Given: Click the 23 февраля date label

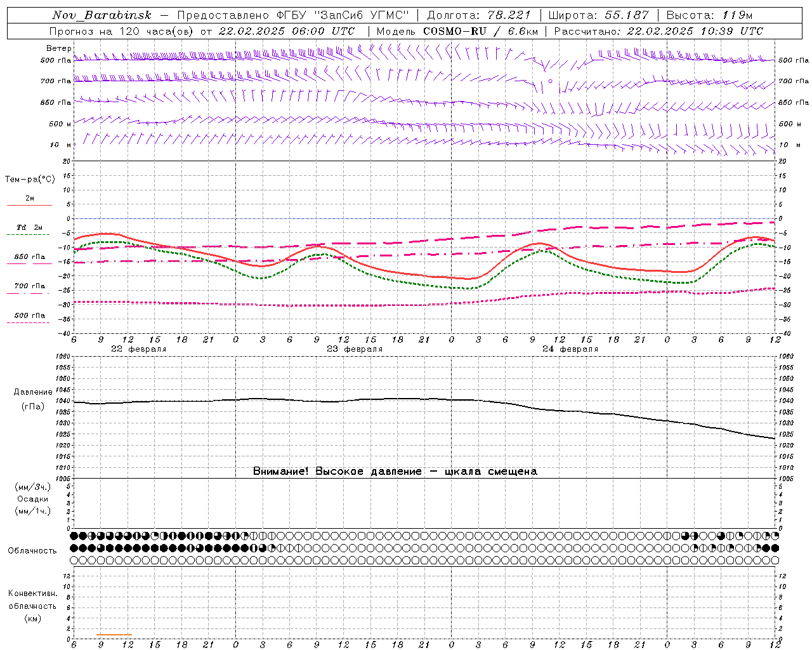Looking at the screenshot, I should point(354,349).
